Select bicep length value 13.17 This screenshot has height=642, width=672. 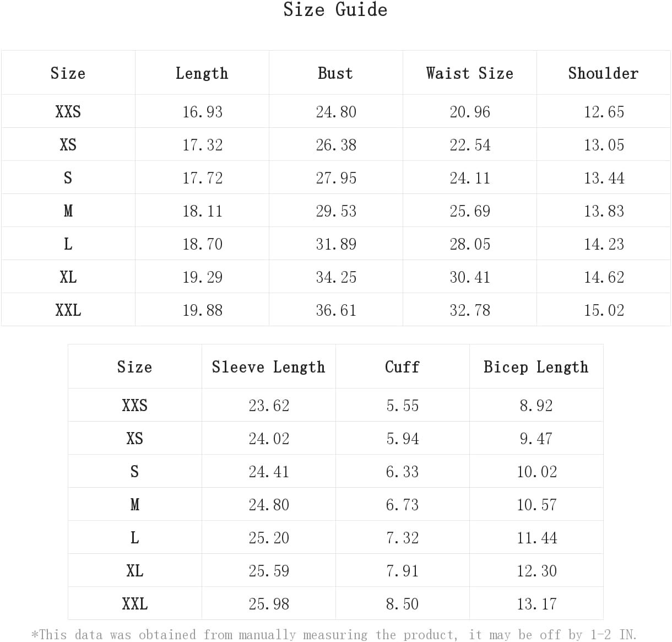[536, 604]
